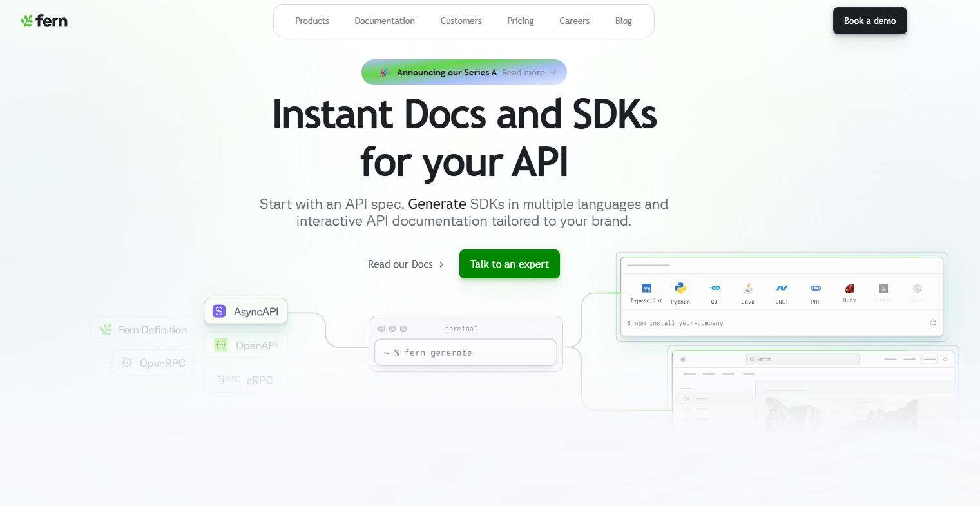Select the PHP language icon
This screenshot has height=506, width=980.
pyautogui.click(x=816, y=288)
